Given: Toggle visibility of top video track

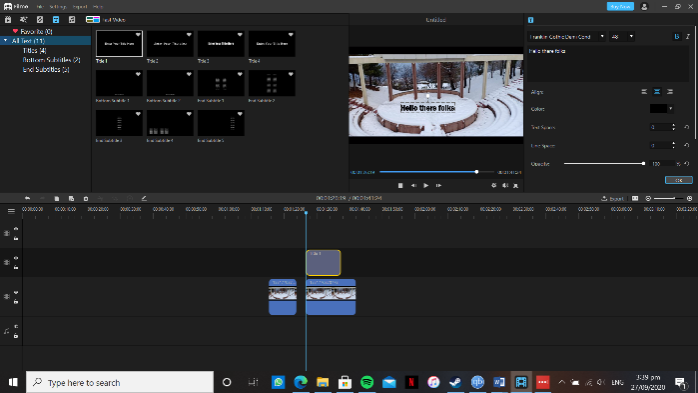Looking at the screenshot, I should point(16,229).
